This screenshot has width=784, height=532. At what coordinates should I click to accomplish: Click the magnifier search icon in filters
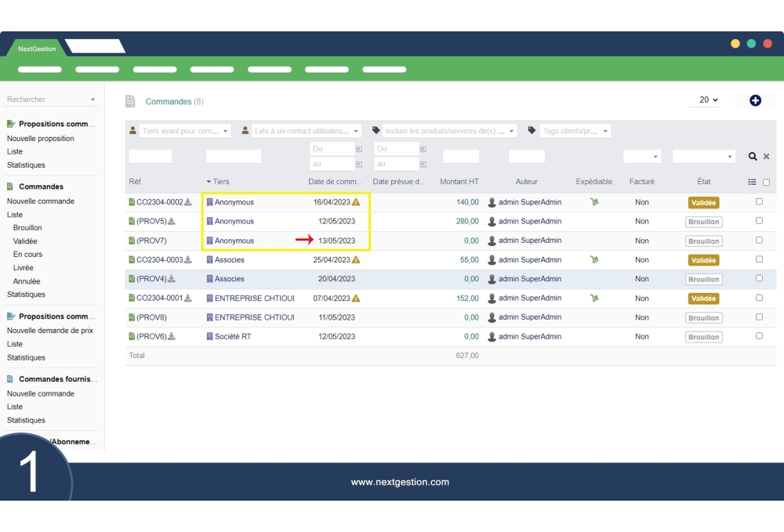click(753, 157)
